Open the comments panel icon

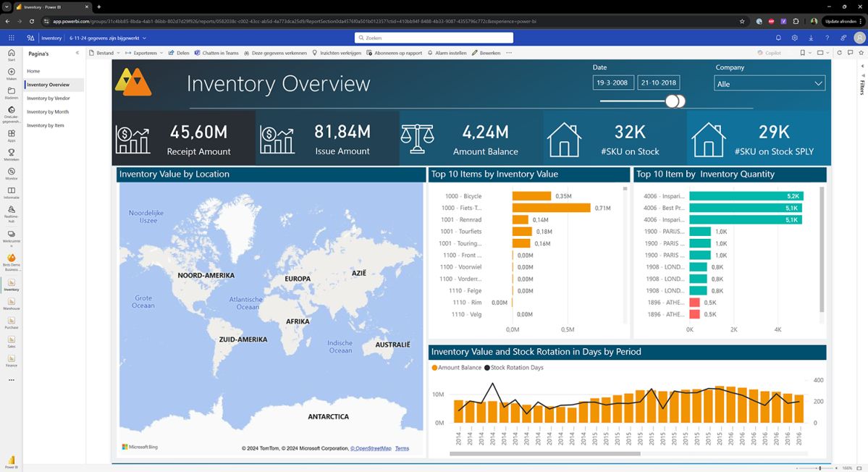coord(849,53)
